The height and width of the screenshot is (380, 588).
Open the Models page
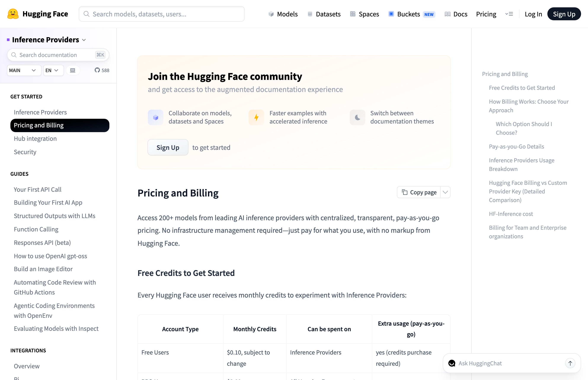(283, 14)
